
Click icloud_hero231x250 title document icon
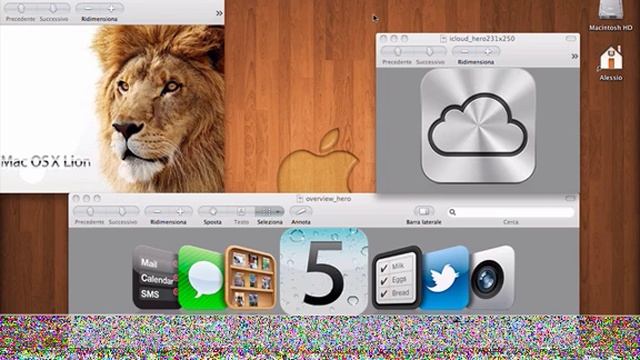pos(443,39)
